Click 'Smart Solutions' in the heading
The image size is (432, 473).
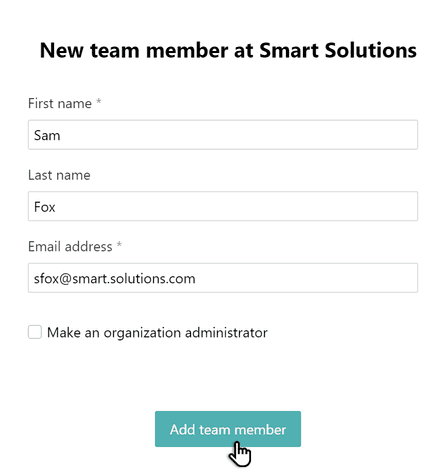tap(338, 50)
